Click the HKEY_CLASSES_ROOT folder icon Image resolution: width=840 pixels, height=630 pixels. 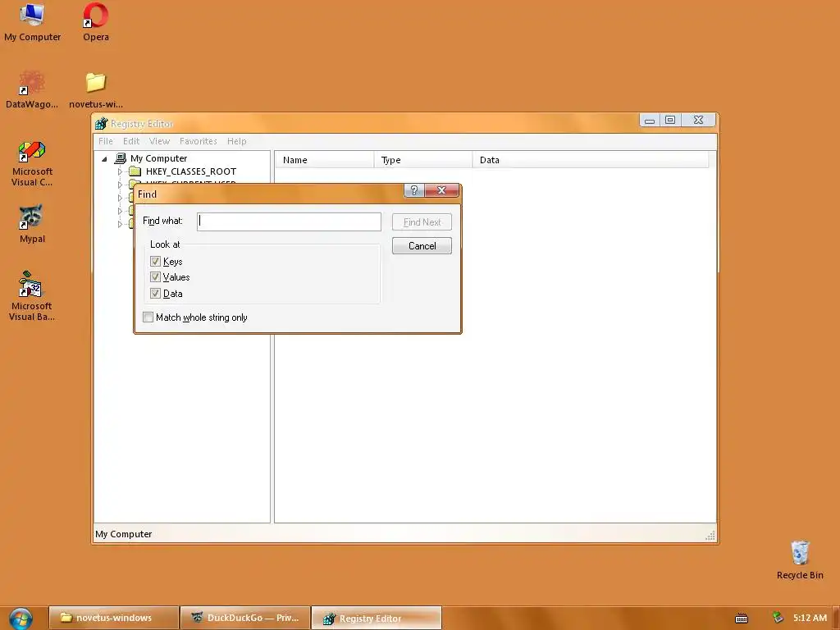click(x=135, y=171)
